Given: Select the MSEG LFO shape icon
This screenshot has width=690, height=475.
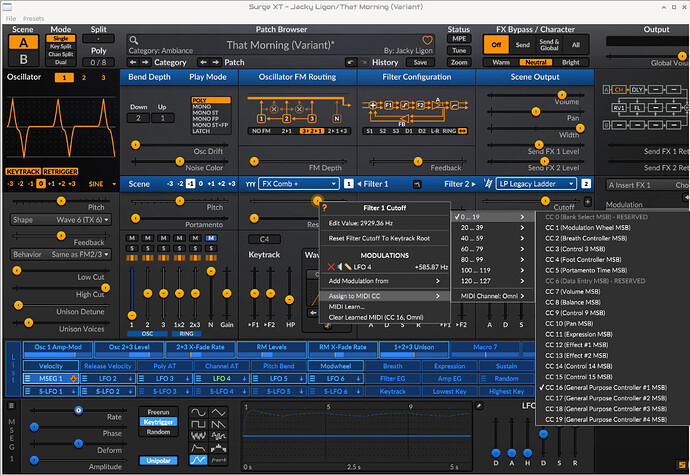Looking at the screenshot, I should [198, 460].
